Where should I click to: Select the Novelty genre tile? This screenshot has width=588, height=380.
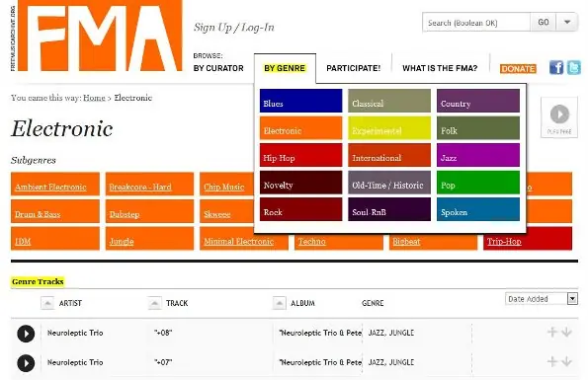coord(300,183)
